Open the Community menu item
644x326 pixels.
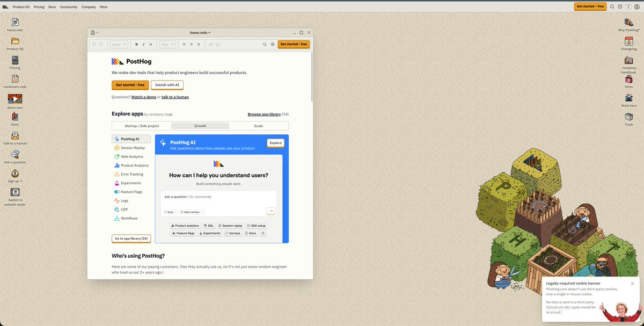[x=69, y=7]
